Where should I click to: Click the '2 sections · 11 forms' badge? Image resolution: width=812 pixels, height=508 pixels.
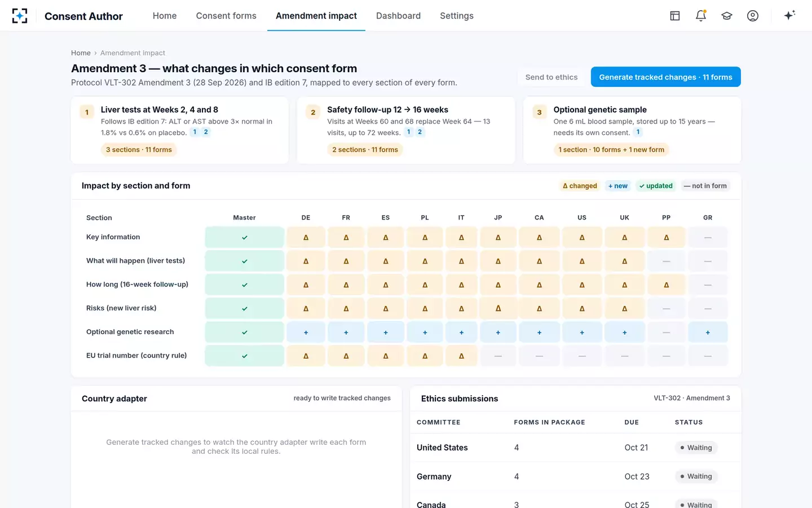point(365,150)
